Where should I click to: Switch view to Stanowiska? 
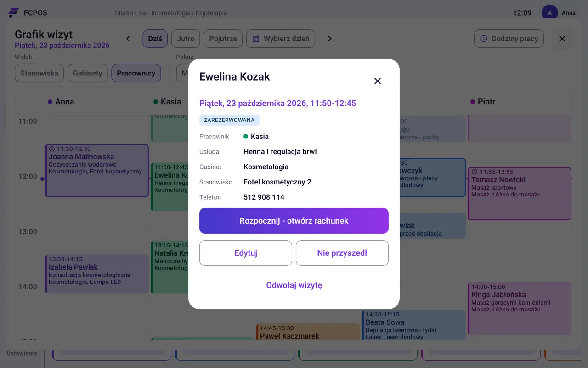[x=39, y=73]
